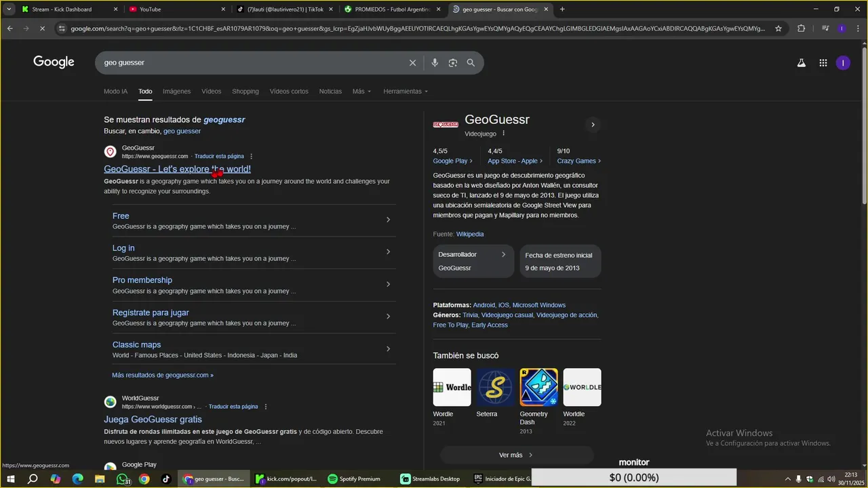Open the Worldle thumbnail

pos(582,387)
